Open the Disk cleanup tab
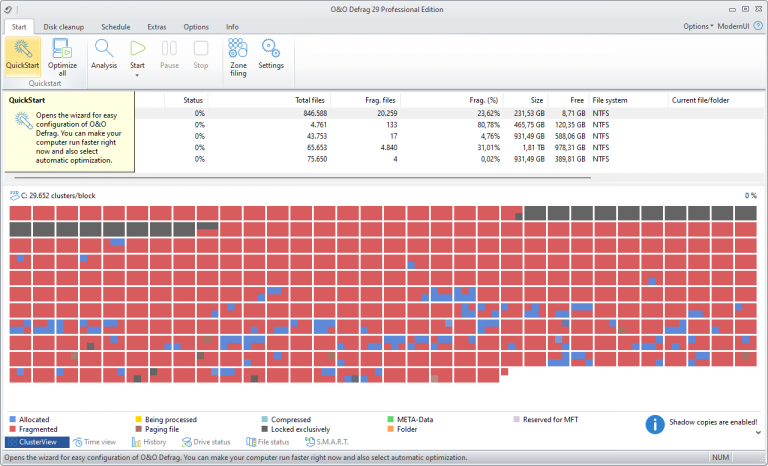The image size is (768, 466). 64,27
